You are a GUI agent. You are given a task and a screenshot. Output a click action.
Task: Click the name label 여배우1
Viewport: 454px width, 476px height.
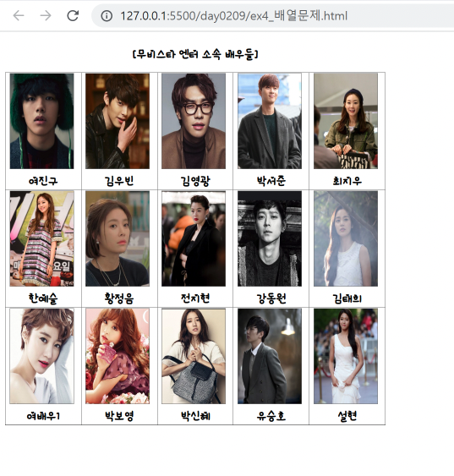43,416
